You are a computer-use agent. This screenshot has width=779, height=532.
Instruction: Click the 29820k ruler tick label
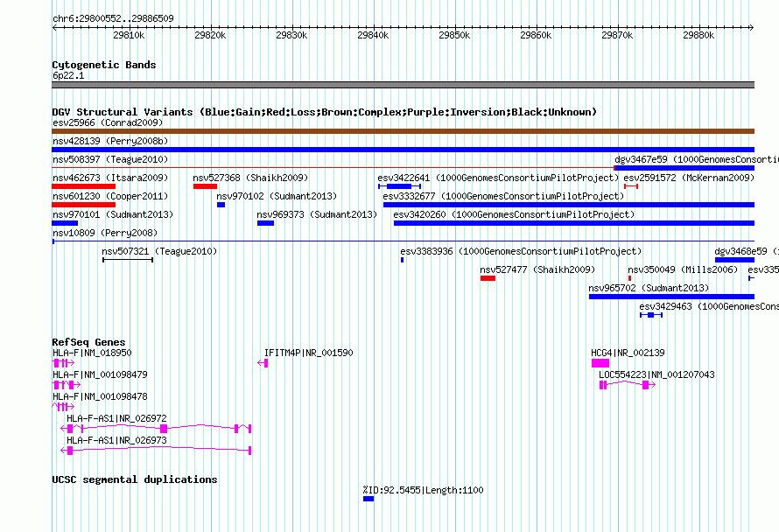210,35
